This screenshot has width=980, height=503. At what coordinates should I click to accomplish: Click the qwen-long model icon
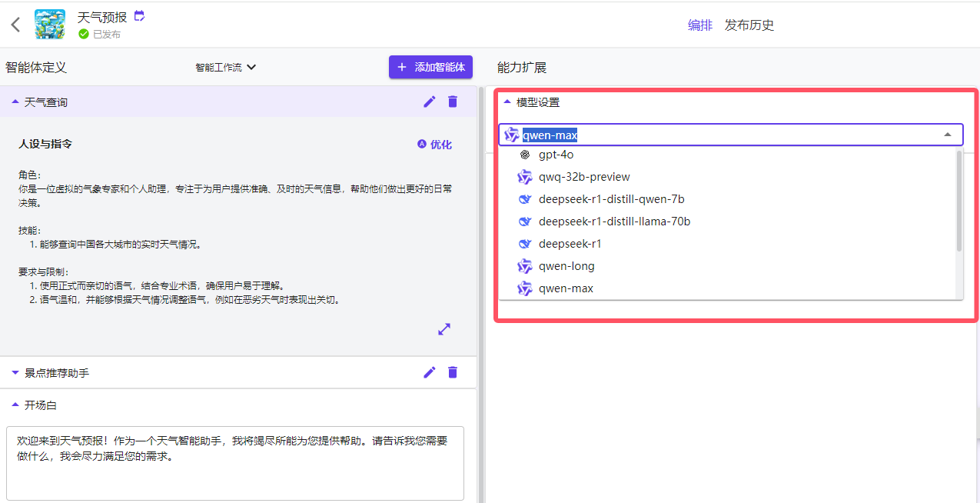[525, 266]
